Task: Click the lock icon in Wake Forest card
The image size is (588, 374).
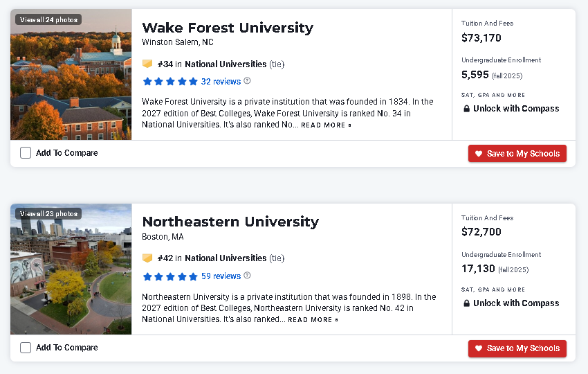Action: click(466, 109)
